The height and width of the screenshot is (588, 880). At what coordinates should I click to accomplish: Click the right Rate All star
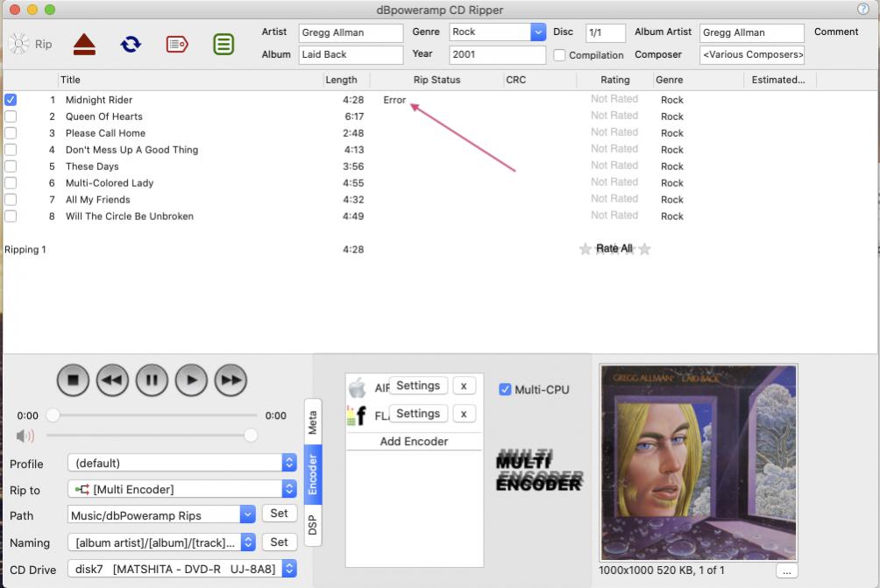point(645,249)
